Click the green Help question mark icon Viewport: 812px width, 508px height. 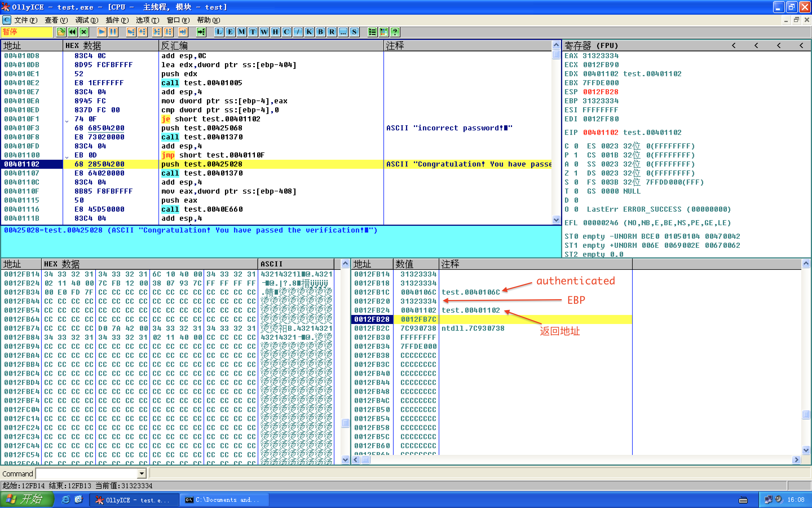point(395,32)
